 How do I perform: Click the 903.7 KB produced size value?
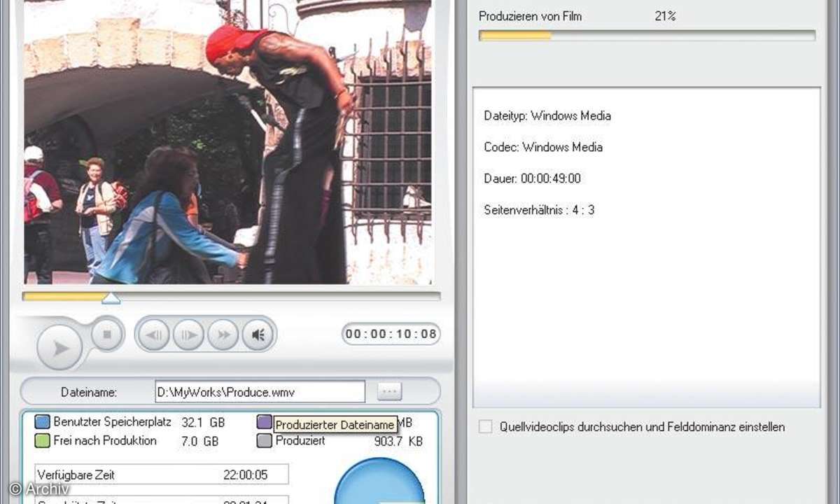[x=399, y=441]
